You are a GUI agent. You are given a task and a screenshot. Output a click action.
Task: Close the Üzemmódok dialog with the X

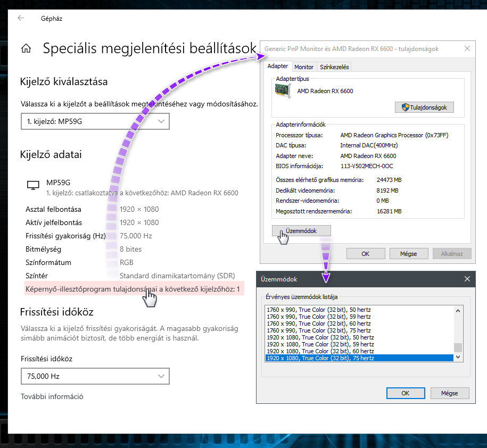point(467,279)
